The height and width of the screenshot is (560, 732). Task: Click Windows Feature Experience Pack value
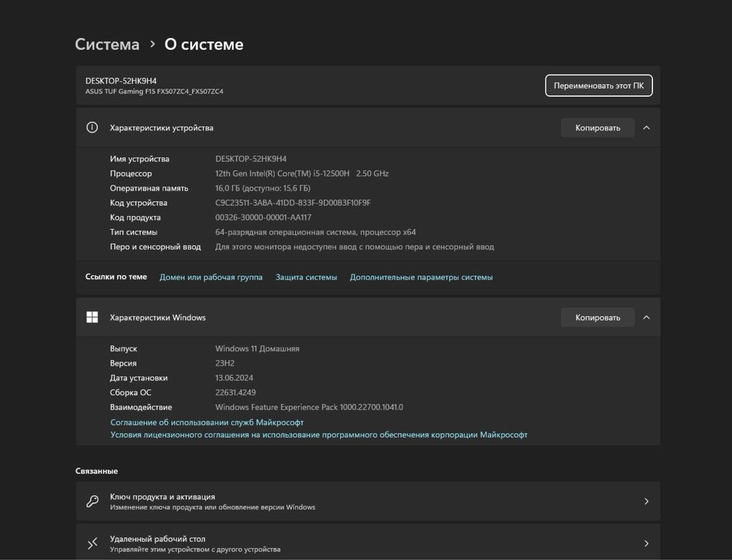click(309, 408)
